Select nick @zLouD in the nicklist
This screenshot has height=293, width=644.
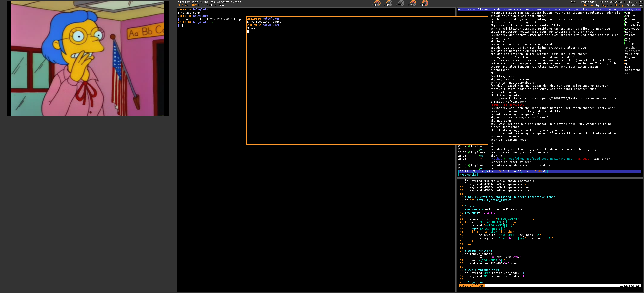pos(629,44)
